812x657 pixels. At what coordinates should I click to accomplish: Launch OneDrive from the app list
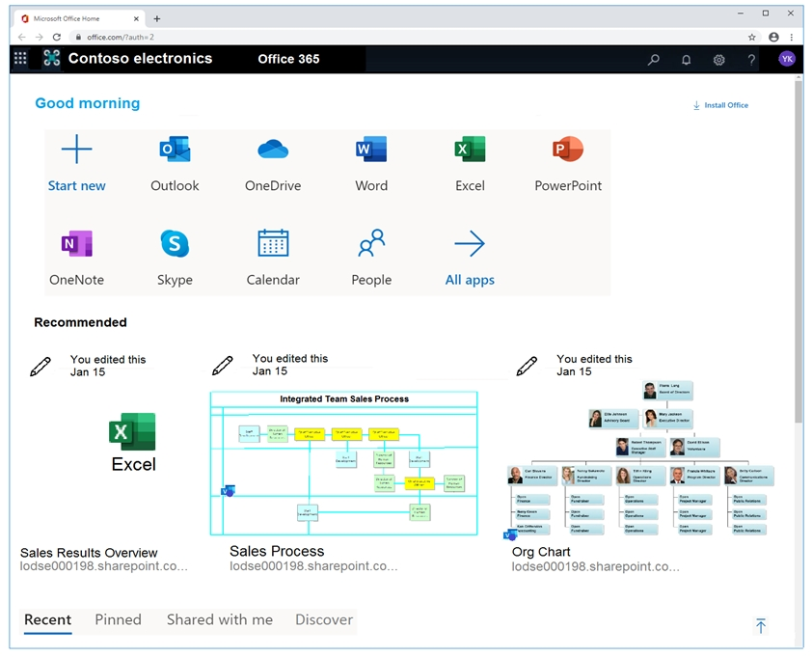273,151
